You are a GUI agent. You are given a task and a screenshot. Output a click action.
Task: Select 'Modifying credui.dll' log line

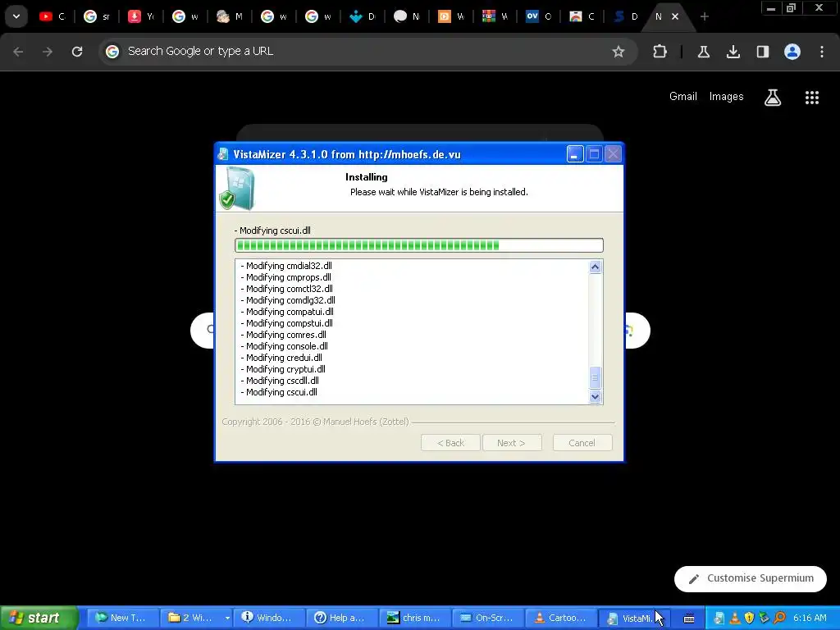(x=282, y=358)
